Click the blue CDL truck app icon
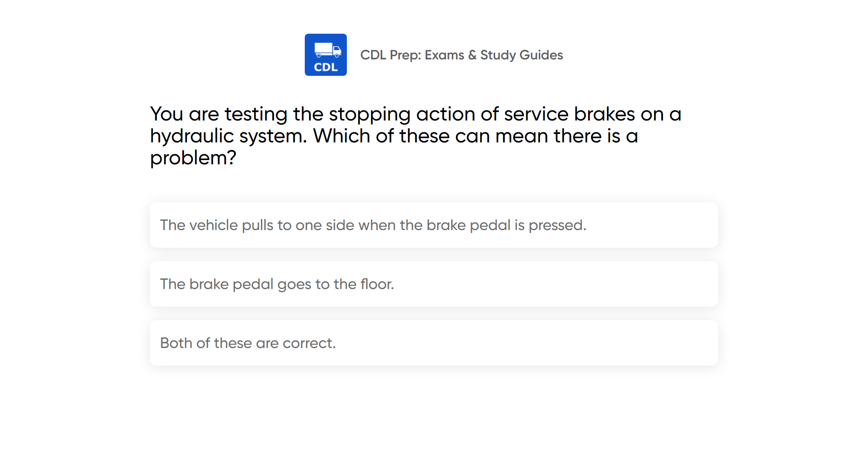The width and height of the screenshot is (868, 455). pos(325,55)
